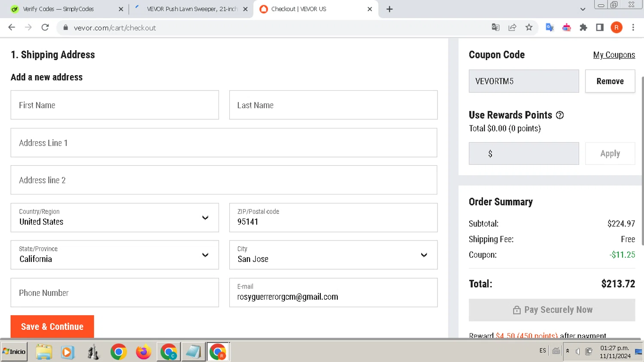Expand the State/Province dropdown

pyautogui.click(x=115, y=255)
